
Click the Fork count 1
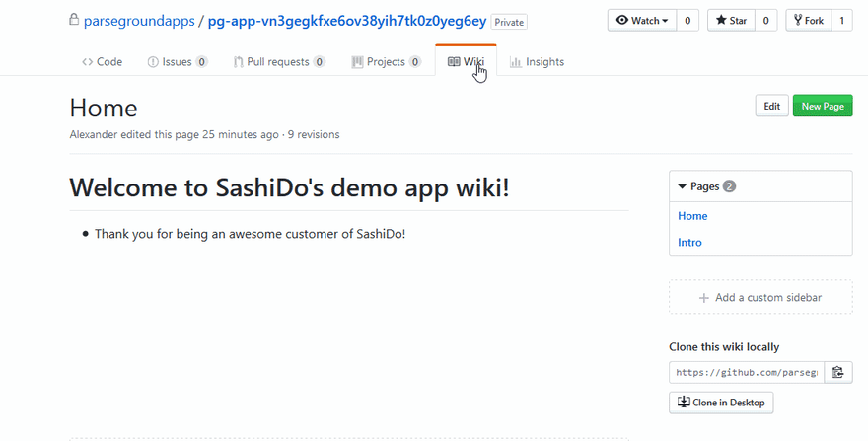(x=842, y=21)
